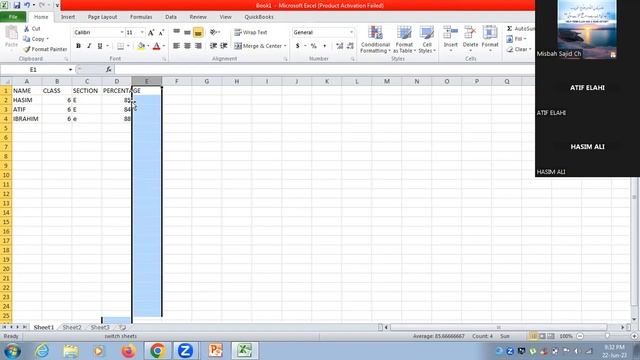Click the Insert Worksheet tab icon

(x=122, y=327)
